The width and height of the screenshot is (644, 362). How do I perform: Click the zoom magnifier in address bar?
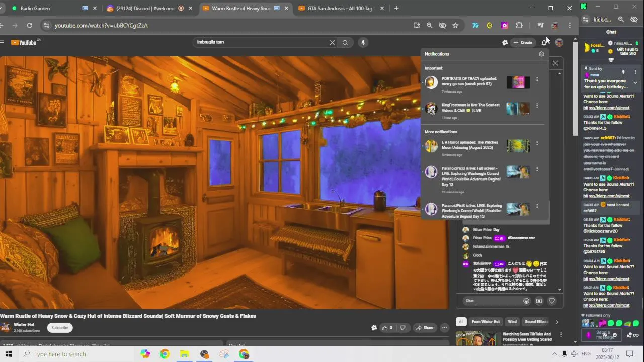[x=429, y=25]
